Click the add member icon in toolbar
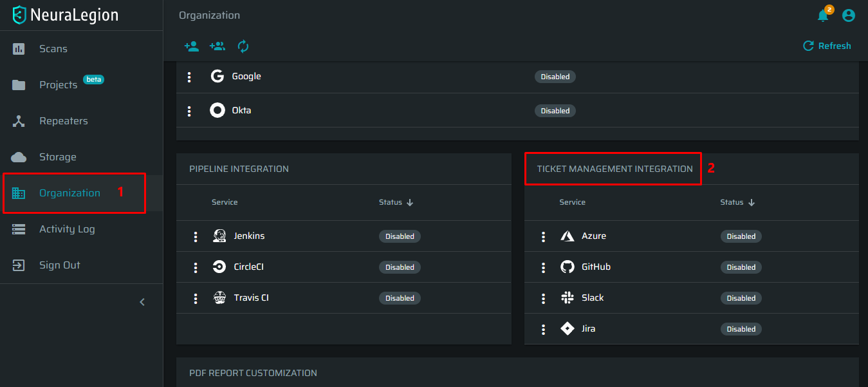 pyautogui.click(x=191, y=46)
